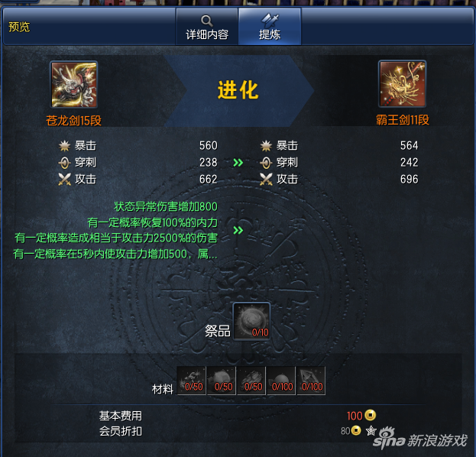Click fifth material slot showing 0/100
Viewport: 476px width, 457px height.
[x=311, y=381]
